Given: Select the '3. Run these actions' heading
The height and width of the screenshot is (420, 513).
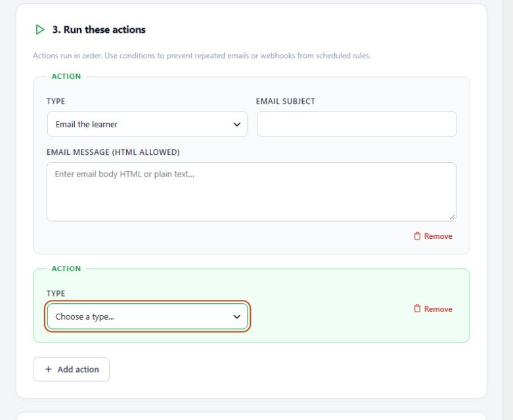Looking at the screenshot, I should click(99, 30).
